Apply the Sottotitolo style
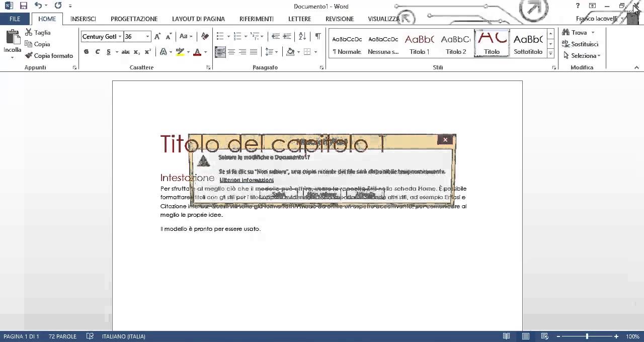Screen dimensions: 644x342 [528, 43]
